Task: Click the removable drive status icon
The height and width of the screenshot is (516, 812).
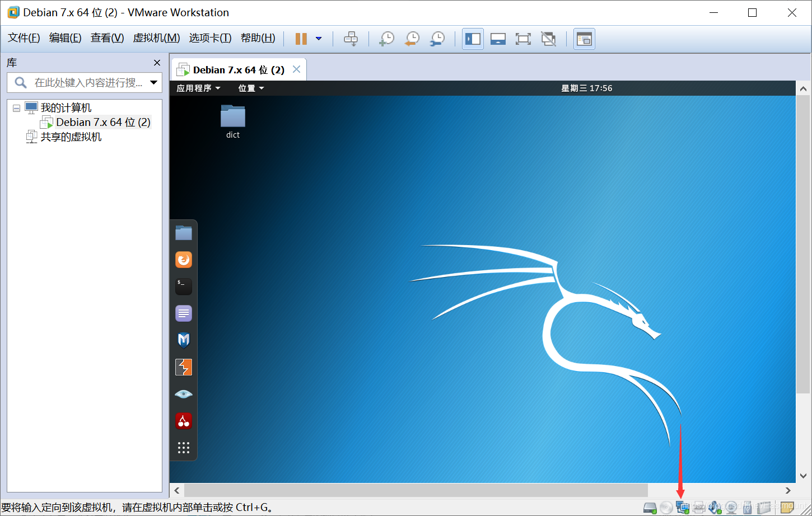Action: pos(764,507)
